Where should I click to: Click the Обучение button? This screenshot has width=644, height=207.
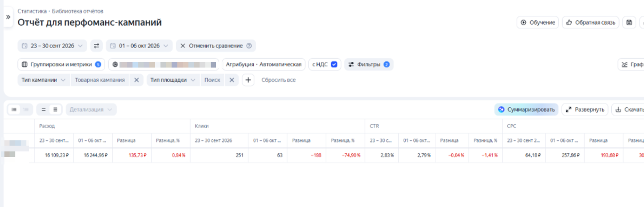(x=538, y=23)
